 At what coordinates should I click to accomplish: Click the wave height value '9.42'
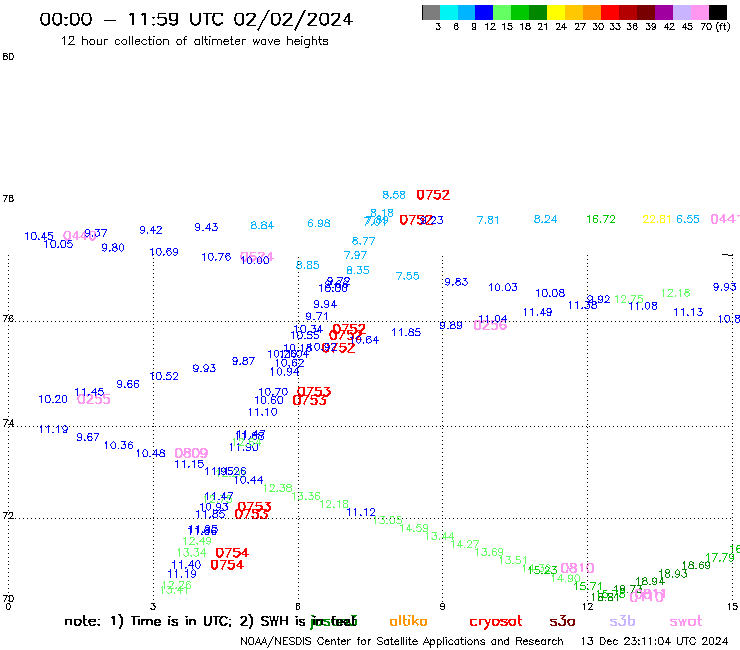[151, 230]
